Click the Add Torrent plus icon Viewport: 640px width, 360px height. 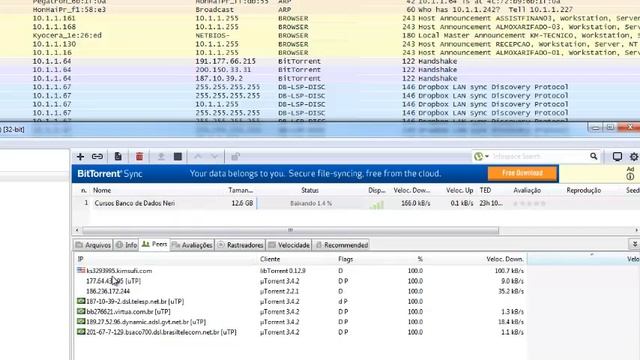[80, 157]
